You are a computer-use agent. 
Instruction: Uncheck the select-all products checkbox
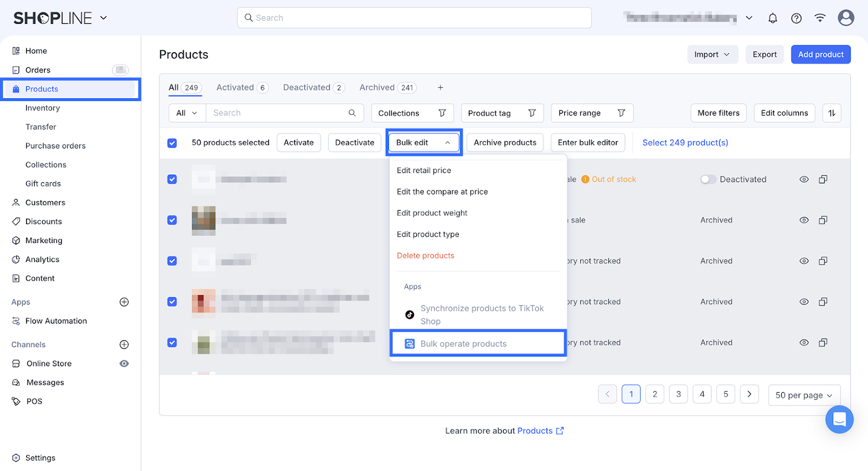pos(172,143)
